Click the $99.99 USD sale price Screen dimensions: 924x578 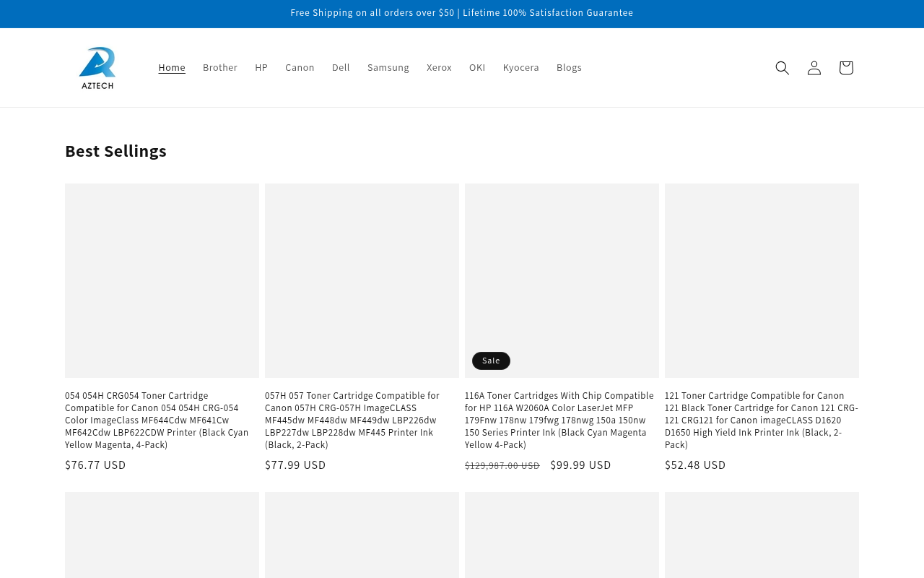[x=580, y=465]
